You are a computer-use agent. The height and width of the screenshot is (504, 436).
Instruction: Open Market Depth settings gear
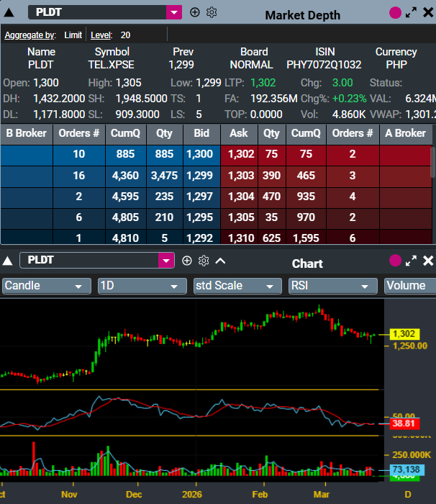click(x=212, y=12)
